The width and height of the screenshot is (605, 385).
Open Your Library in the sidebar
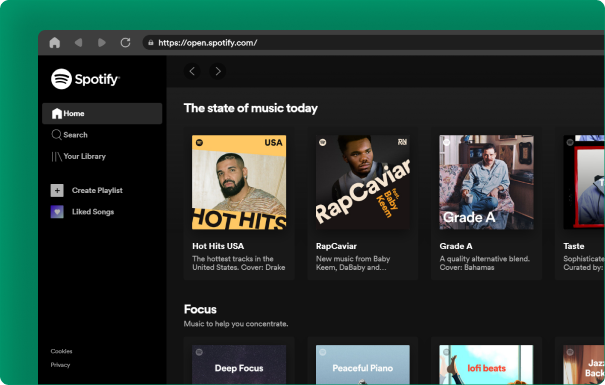point(79,156)
